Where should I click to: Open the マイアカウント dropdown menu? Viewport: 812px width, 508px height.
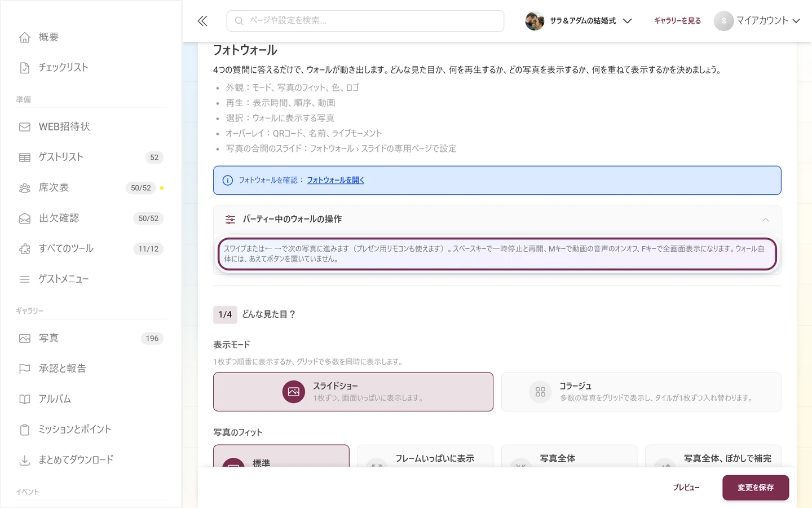tap(757, 21)
